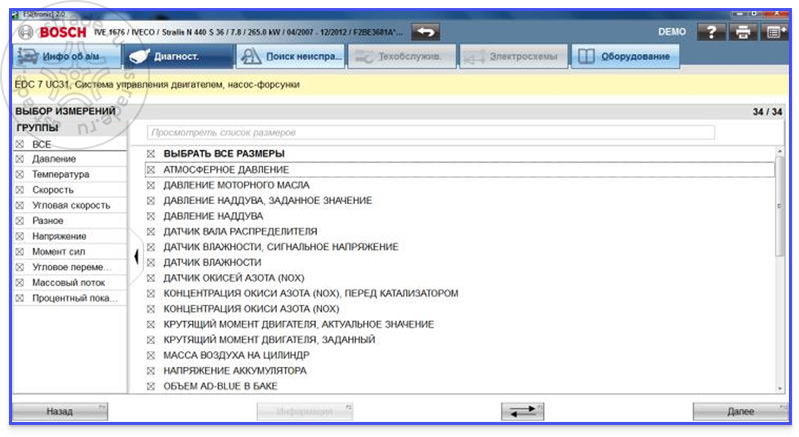This screenshot has width=799, height=437.
Task: Toggle the Давление group checkbox
Action: click(x=19, y=159)
